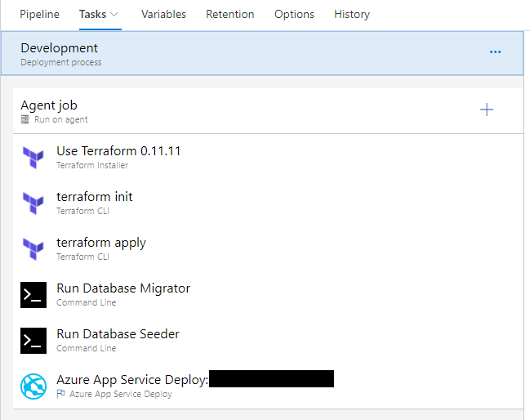Expand the Tasks tab dropdown chevron

114,15
